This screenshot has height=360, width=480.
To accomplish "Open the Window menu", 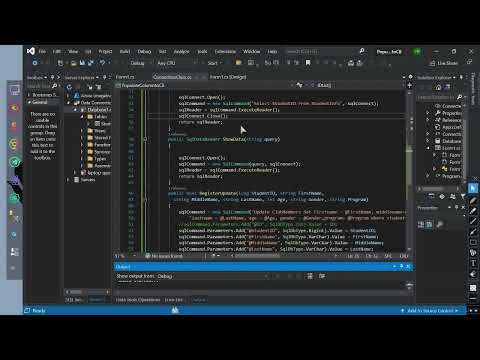I will coord(251,52).
